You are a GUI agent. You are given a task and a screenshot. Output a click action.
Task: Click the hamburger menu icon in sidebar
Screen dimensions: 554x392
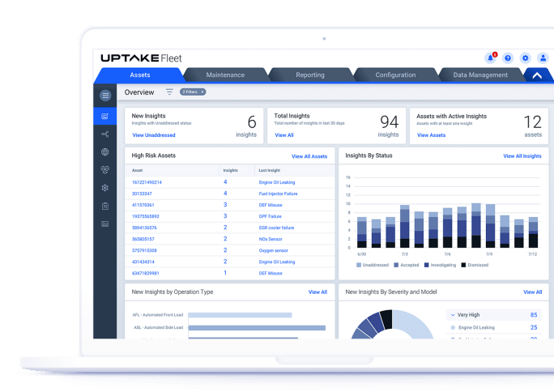[x=105, y=96]
